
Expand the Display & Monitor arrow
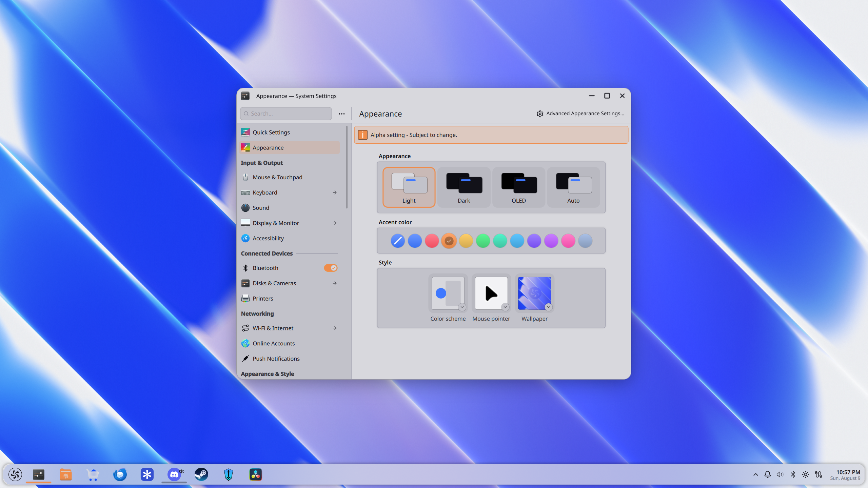335,223
